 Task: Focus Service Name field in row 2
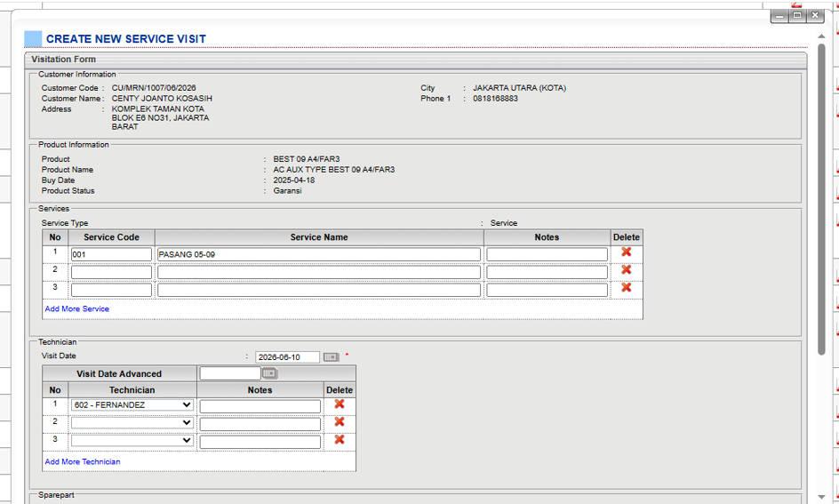[x=319, y=272]
